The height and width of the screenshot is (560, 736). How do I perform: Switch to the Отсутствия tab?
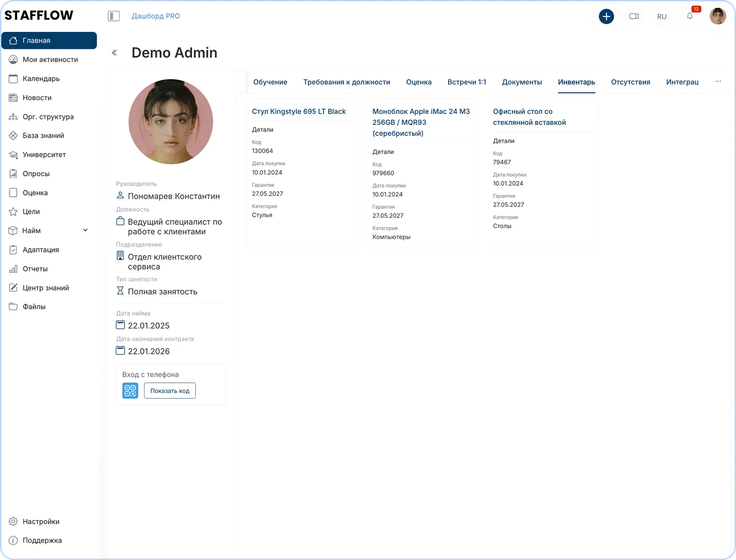click(630, 82)
